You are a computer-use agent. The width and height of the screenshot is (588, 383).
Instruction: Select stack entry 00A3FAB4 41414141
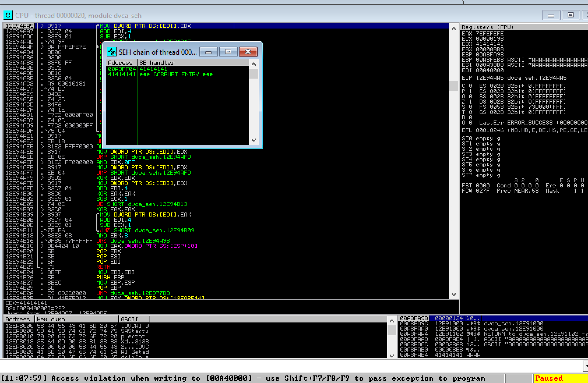[493, 355]
